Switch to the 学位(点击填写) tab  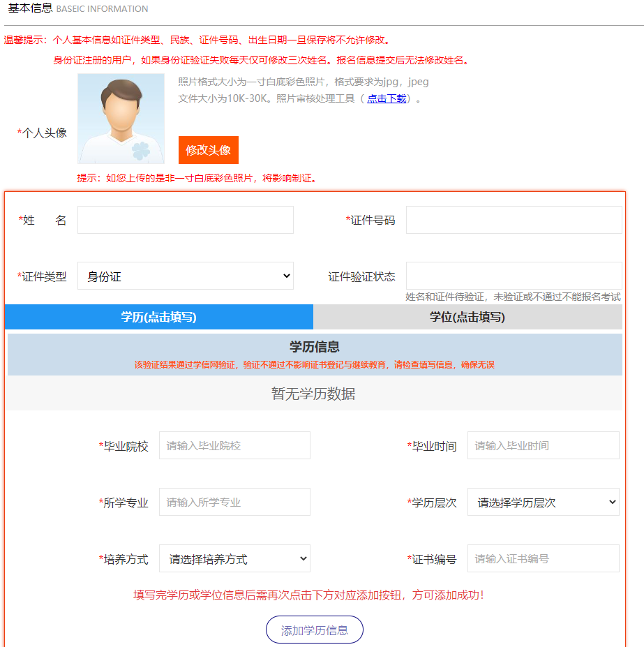(x=467, y=317)
